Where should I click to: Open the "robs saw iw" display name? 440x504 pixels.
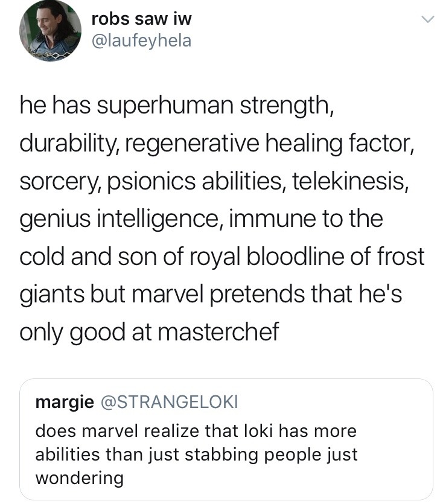tap(141, 19)
